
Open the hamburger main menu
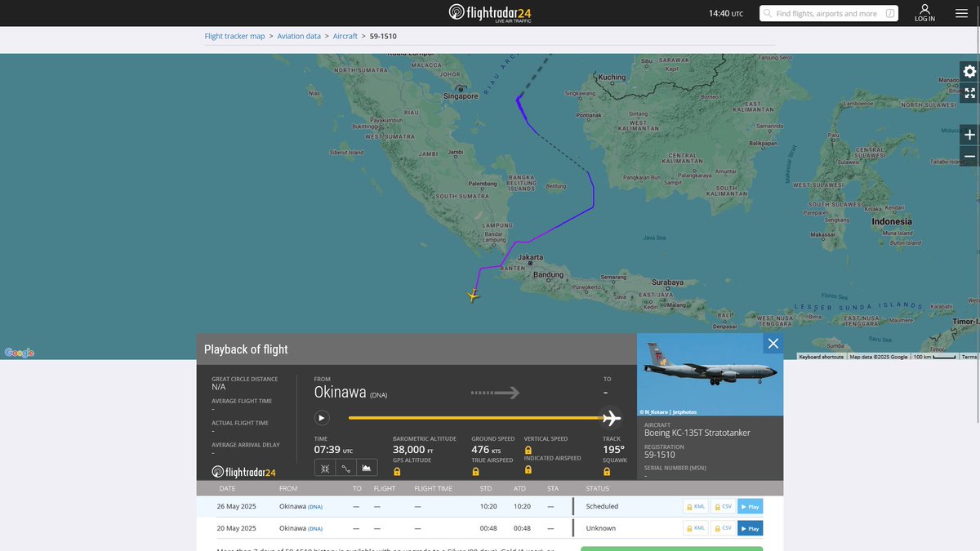tap(961, 13)
